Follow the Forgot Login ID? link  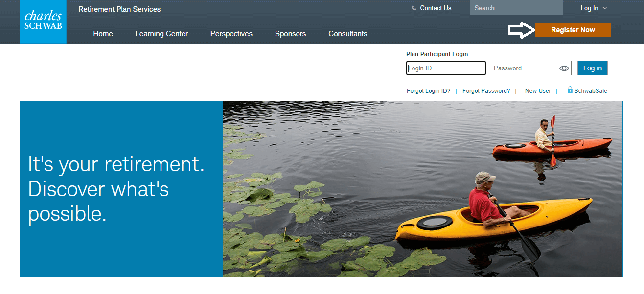pos(429,91)
